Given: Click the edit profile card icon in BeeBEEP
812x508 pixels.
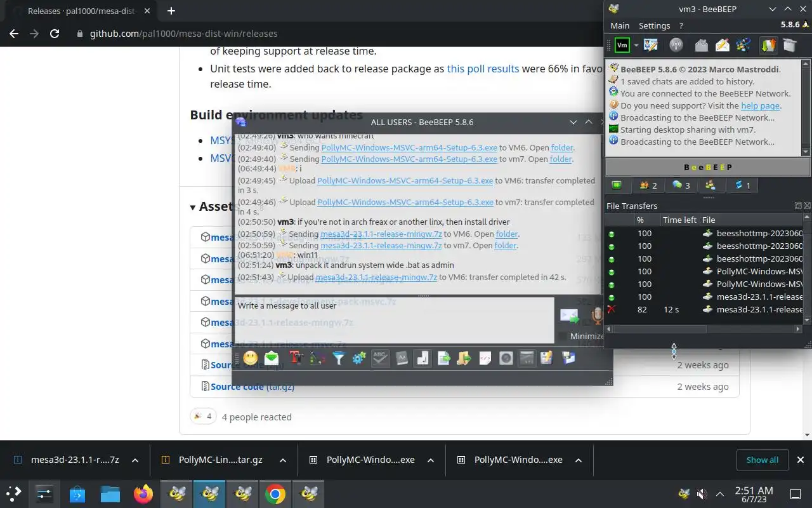Looking at the screenshot, I should 651,45.
